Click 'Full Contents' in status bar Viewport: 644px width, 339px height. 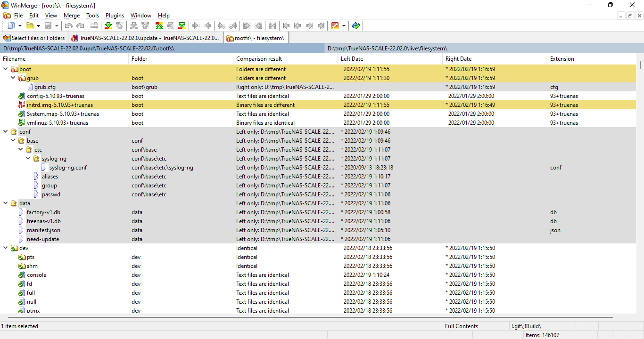[x=462, y=326]
